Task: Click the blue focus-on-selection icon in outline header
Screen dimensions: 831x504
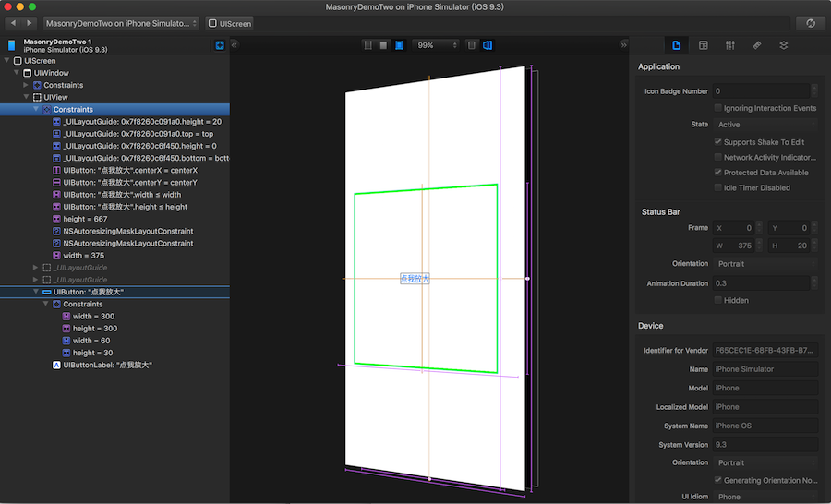Action: coord(220,45)
